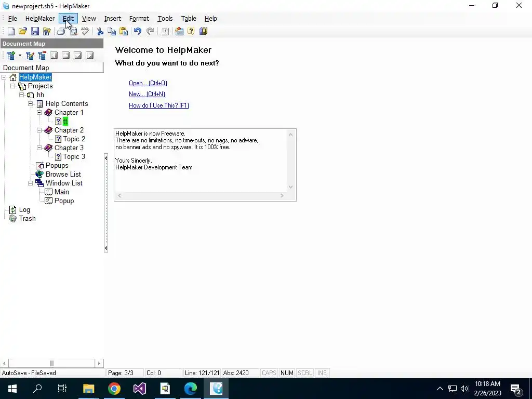Save project with floppy disk icon
The image size is (532, 399).
[x=35, y=31]
